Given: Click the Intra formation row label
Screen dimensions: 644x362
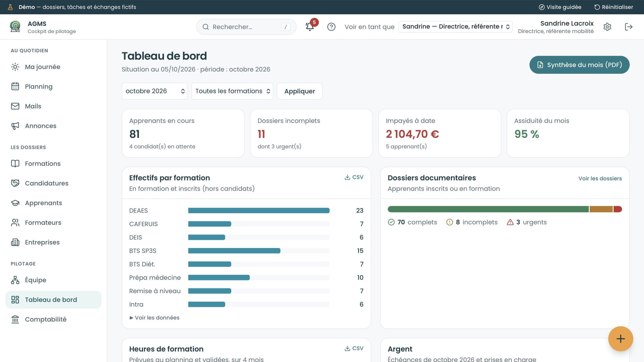Looking at the screenshot, I should point(136,304).
